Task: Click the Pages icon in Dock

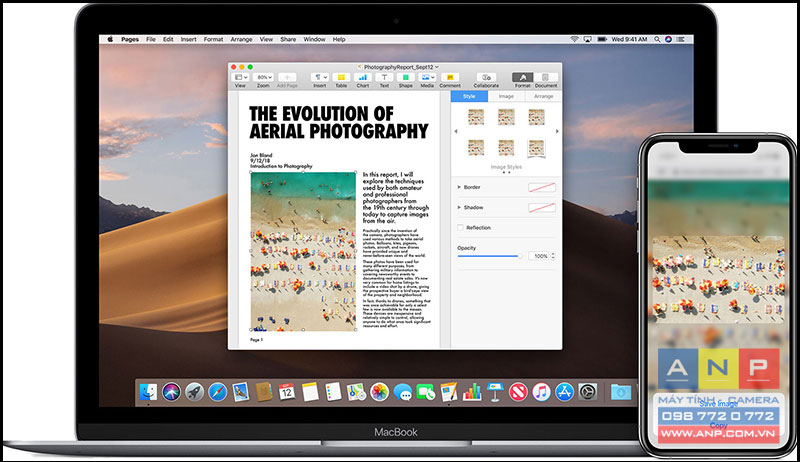Action: coord(449,392)
